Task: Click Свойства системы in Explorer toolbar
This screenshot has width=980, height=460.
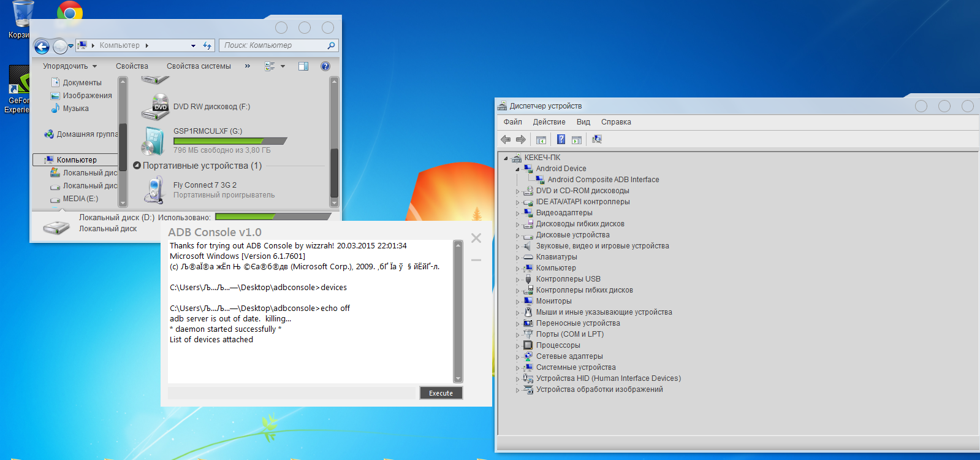Action: pos(199,66)
